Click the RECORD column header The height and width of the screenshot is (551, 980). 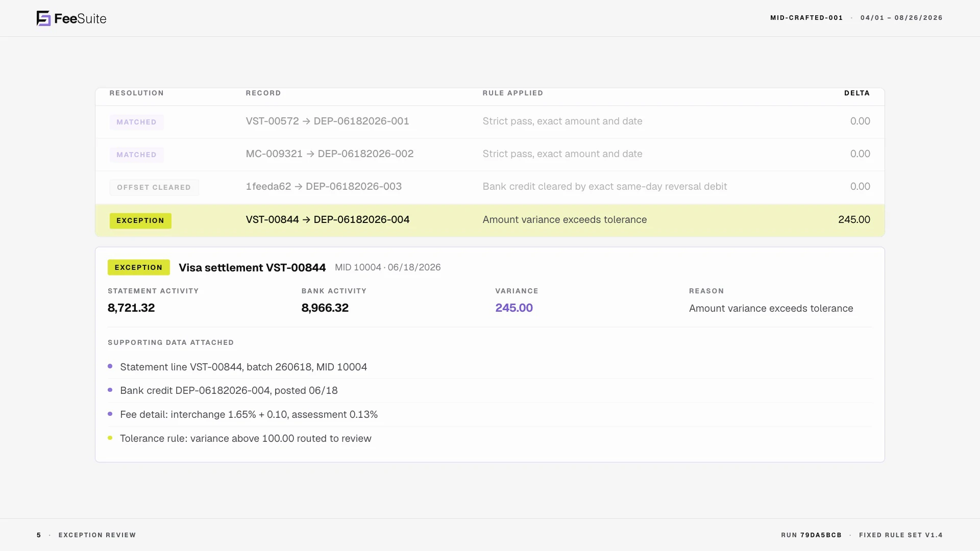(x=263, y=93)
